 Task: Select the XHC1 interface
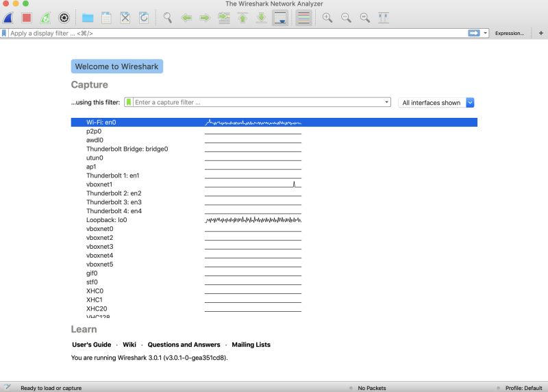[274, 300]
